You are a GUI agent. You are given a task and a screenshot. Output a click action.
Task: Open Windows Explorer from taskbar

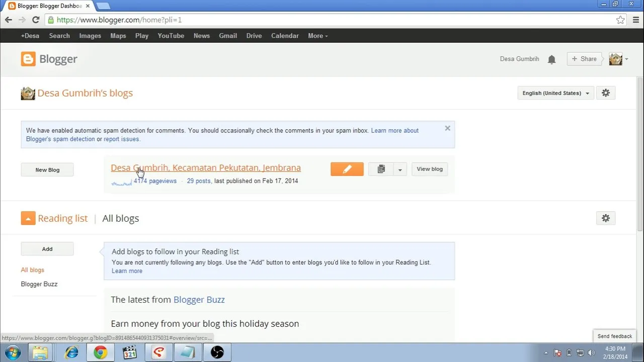click(x=40, y=352)
